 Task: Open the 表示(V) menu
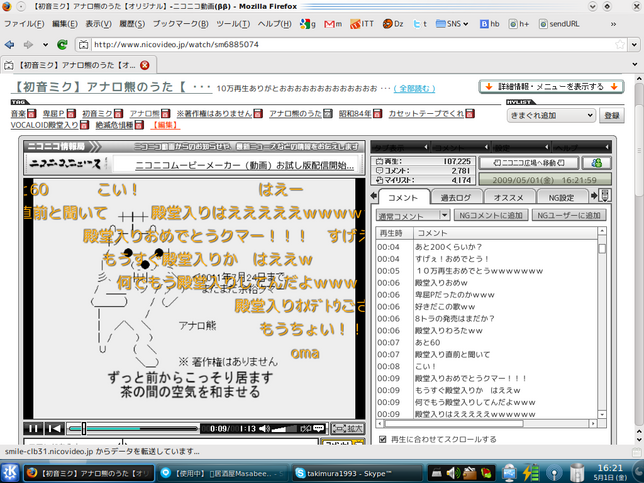point(98,24)
